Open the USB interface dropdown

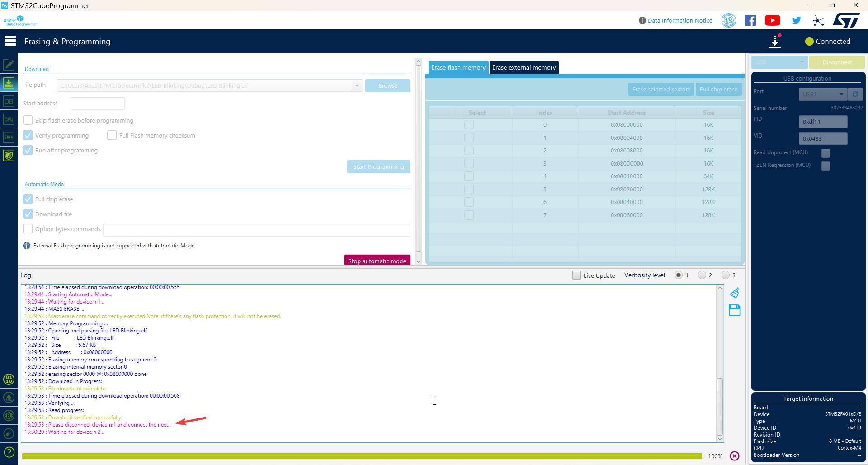point(779,62)
